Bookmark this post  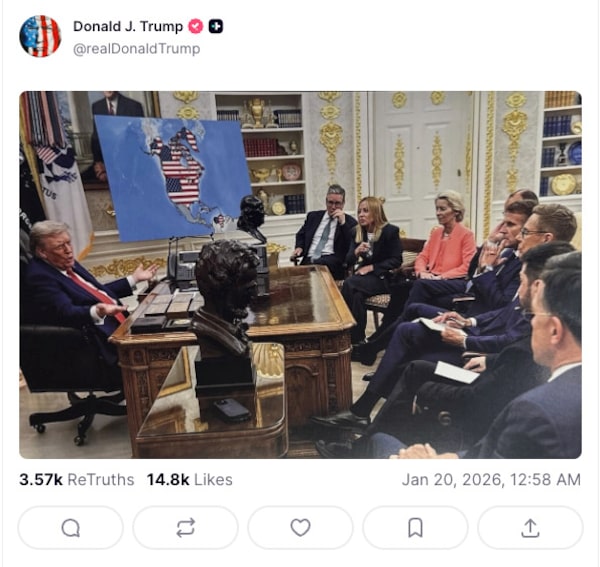(x=415, y=528)
